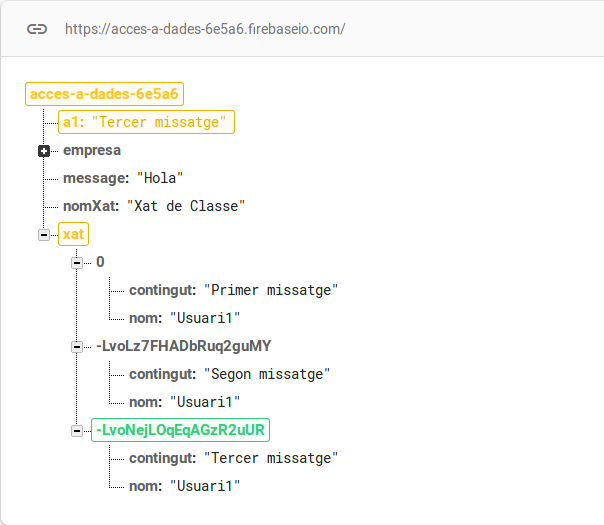604x525 pixels.
Task: Collapse child node 0 under xat
Action: tap(77, 263)
